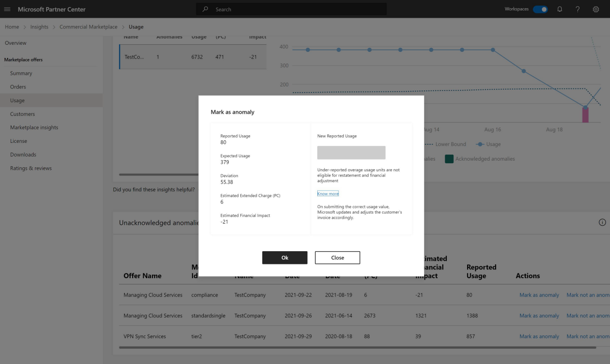Image resolution: width=610 pixels, height=364 pixels.
Task: Click Mark not an anomaly in the compliance row
Action: coord(588,295)
